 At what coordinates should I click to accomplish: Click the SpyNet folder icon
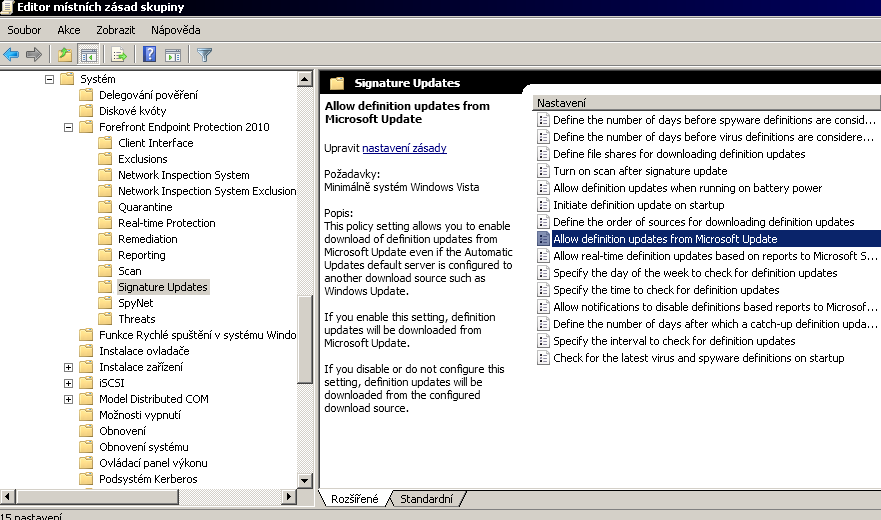105,303
